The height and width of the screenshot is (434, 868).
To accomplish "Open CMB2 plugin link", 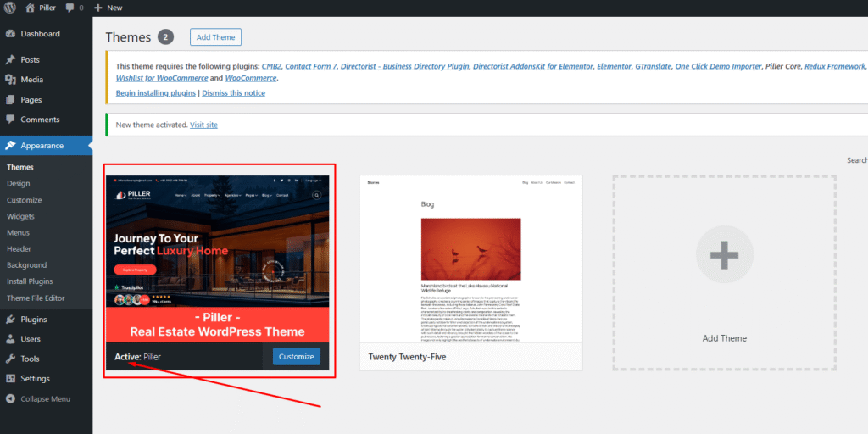I will tap(271, 66).
